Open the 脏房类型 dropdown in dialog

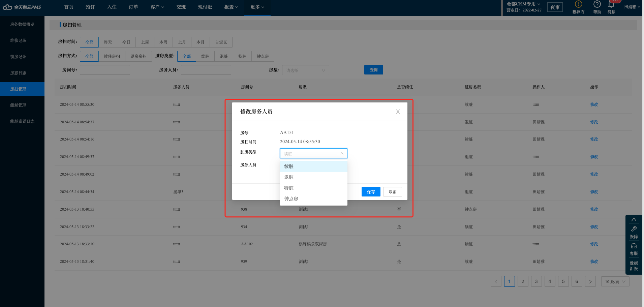(313, 153)
